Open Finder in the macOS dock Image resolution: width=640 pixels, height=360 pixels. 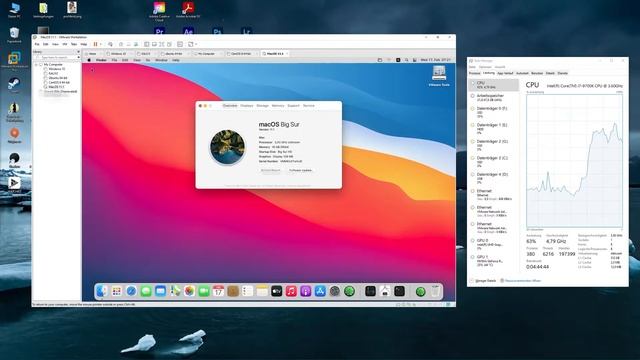(x=102, y=291)
